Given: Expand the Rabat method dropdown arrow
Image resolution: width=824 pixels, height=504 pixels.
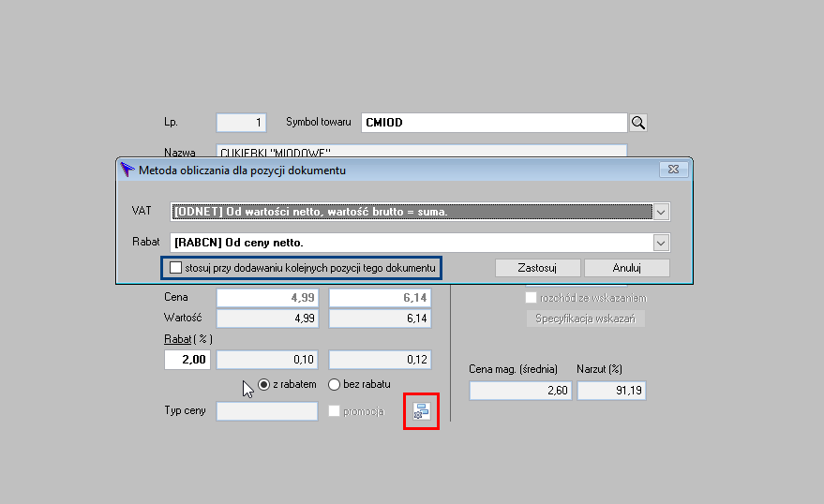Looking at the screenshot, I should [x=661, y=243].
